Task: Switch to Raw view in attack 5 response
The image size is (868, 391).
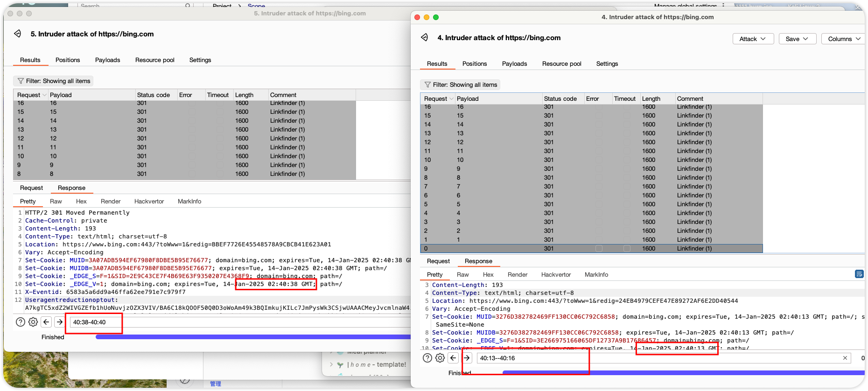Action: tap(56, 202)
